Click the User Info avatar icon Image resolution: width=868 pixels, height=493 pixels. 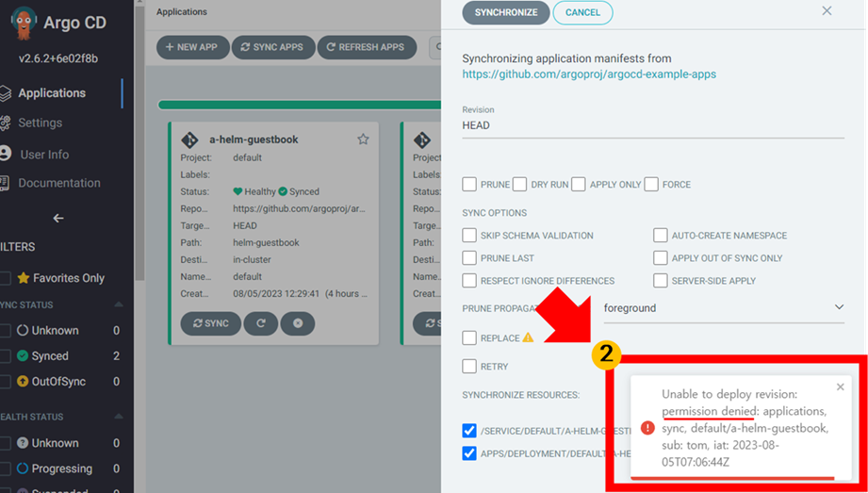pos(5,154)
